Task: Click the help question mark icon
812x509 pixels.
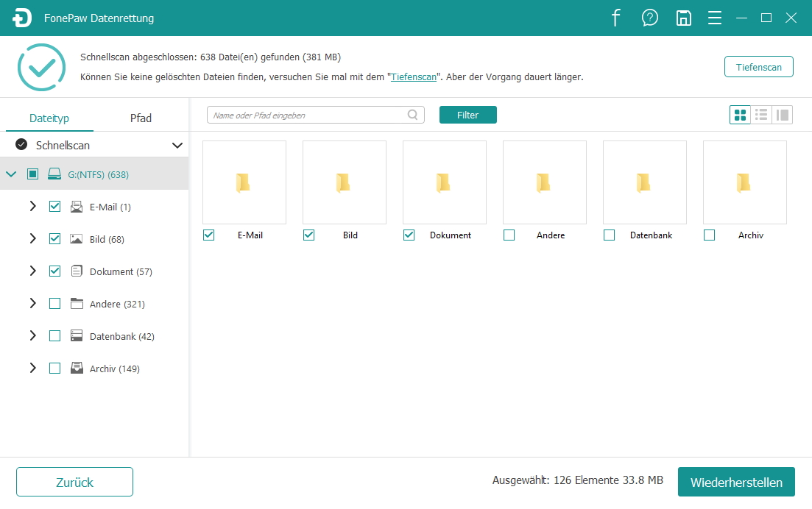Action: coord(650,18)
